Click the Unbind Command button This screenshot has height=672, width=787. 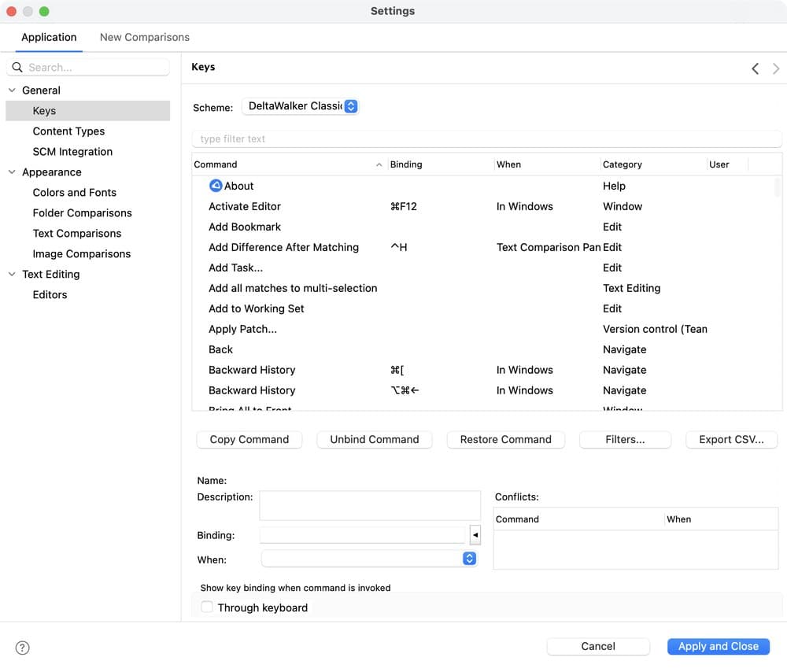(375, 440)
